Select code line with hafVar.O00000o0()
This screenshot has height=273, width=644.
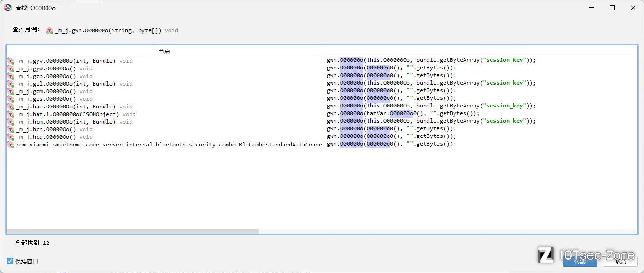click(x=403, y=114)
